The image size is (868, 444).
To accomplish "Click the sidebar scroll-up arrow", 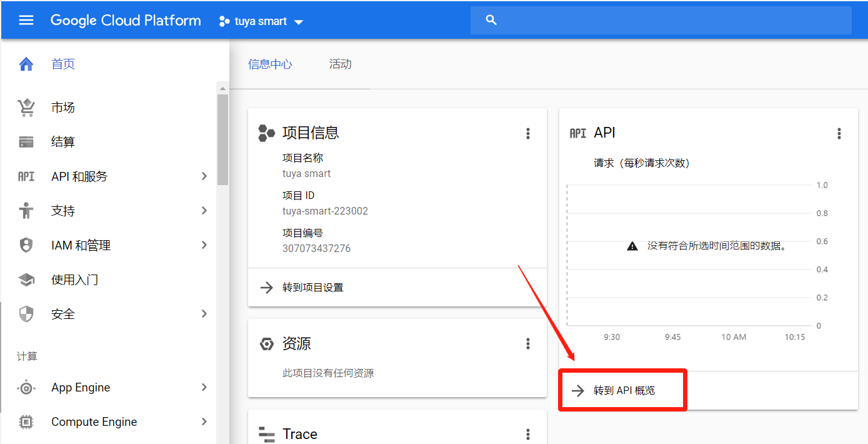I will pos(222,88).
